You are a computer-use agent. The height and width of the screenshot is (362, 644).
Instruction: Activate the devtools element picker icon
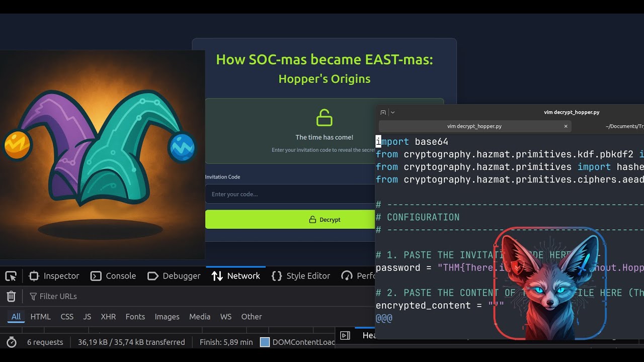[11, 276]
